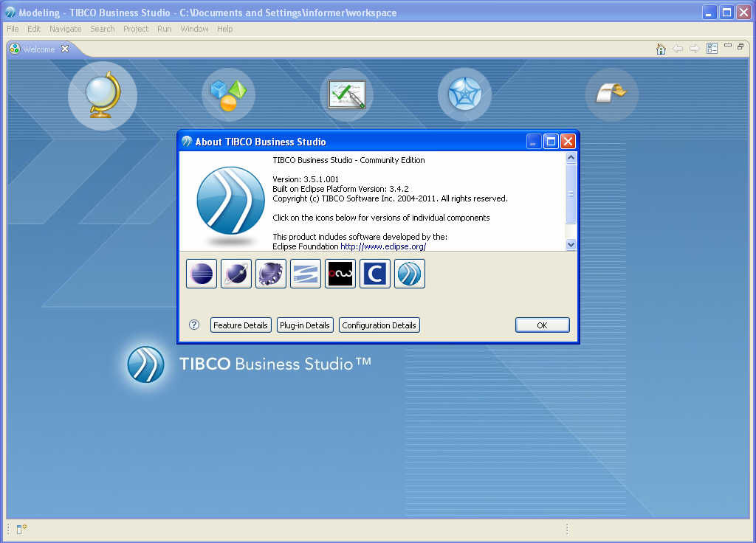Open the Workbench arrow icon on Welcome page
This screenshot has height=543, width=756.
611,94
